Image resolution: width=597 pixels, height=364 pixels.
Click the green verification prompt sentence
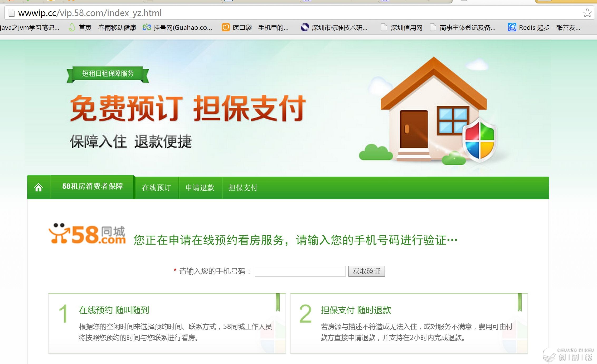click(x=295, y=240)
